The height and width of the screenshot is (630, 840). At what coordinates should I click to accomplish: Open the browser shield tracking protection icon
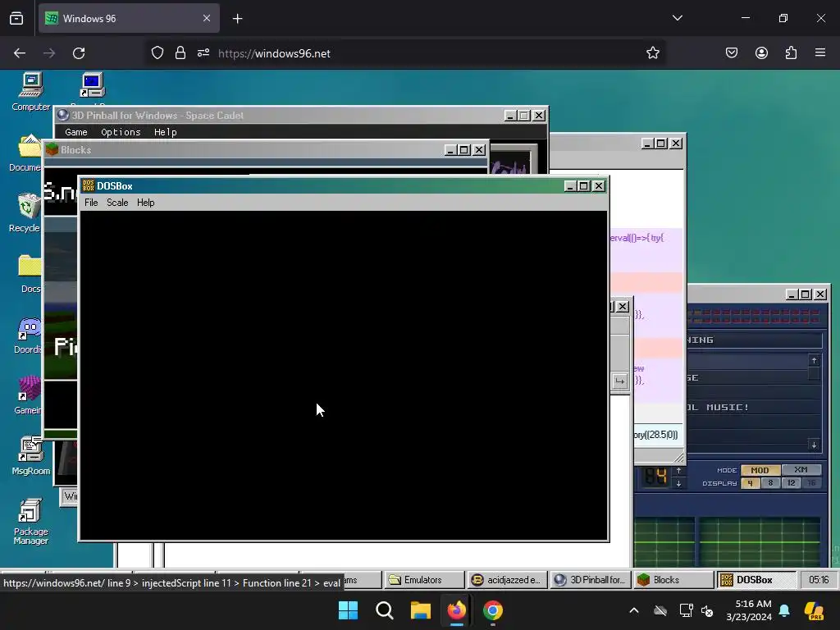click(x=157, y=53)
